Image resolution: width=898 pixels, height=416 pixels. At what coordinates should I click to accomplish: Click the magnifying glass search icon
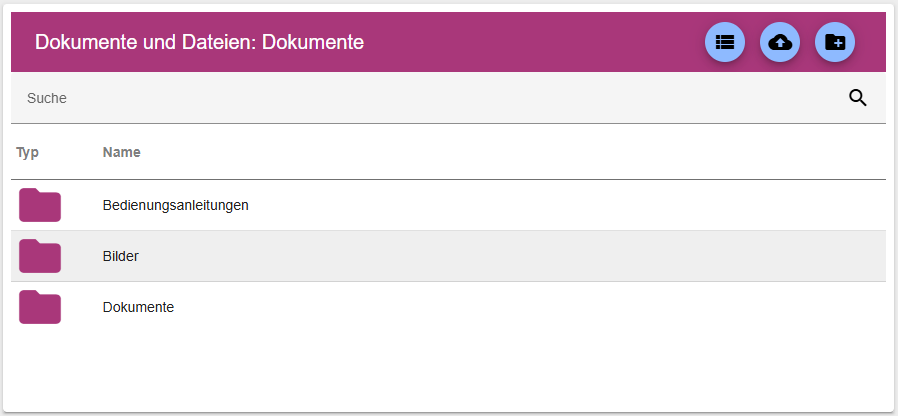pyautogui.click(x=858, y=98)
